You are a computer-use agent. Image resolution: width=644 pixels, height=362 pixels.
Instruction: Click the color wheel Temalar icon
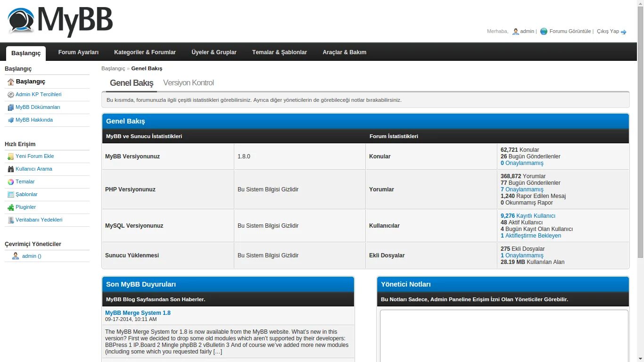[x=11, y=181]
